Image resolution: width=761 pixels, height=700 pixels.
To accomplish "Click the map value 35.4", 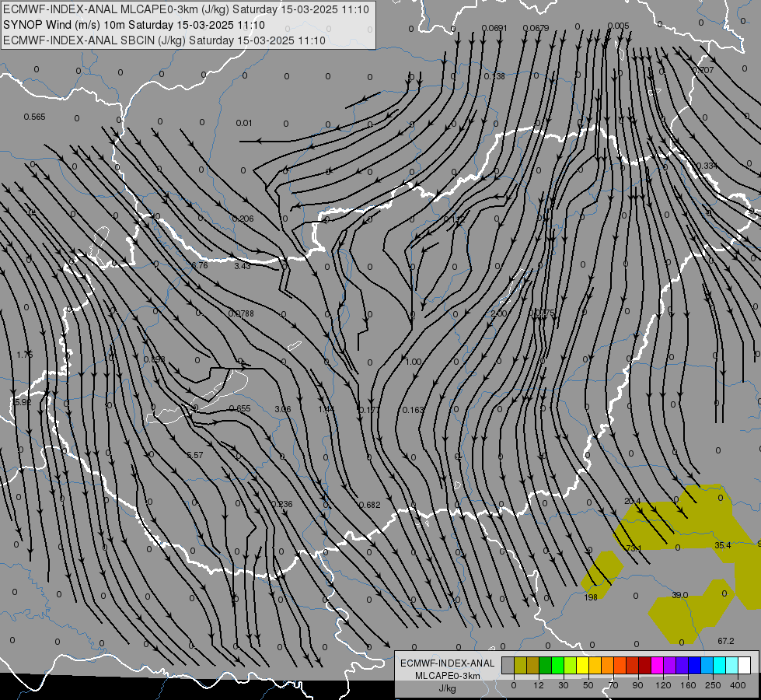I will click(x=723, y=545).
